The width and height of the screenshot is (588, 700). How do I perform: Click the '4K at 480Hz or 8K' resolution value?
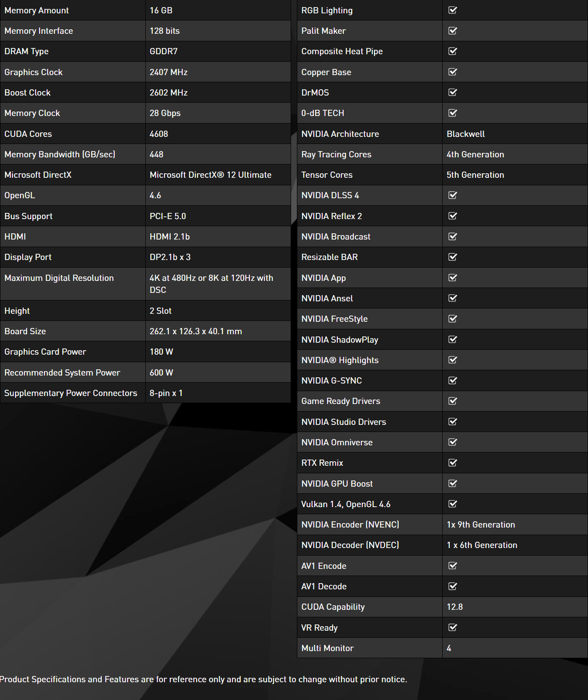212,284
